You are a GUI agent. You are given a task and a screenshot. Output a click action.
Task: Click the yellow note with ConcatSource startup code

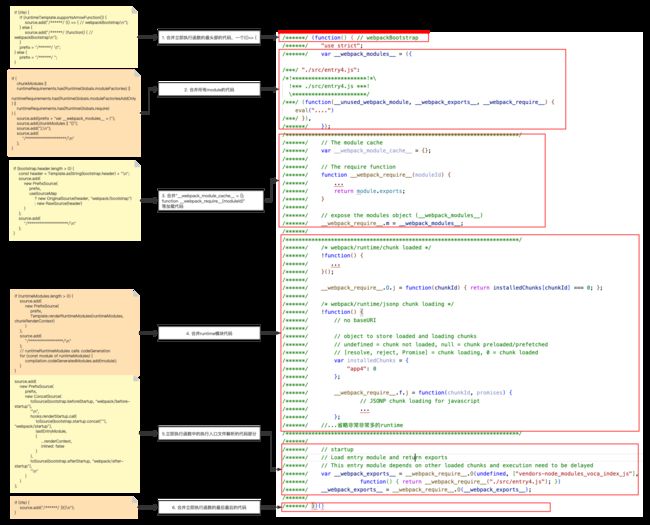coord(75,434)
